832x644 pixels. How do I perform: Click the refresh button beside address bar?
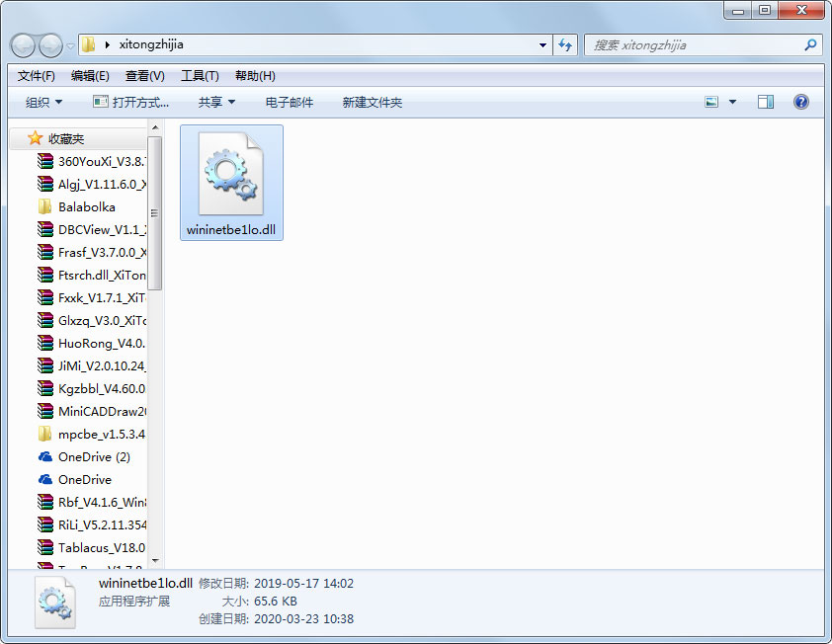(566, 44)
